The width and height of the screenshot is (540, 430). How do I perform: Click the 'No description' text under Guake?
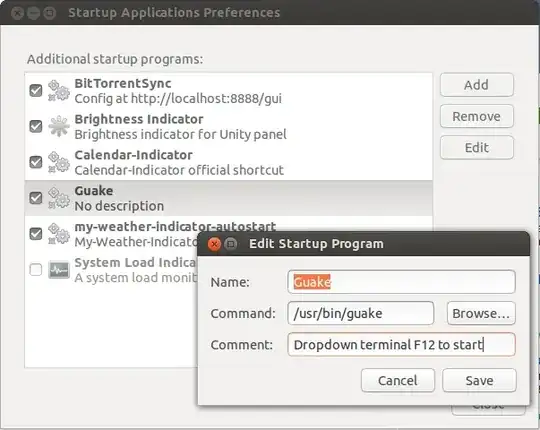[119, 206]
